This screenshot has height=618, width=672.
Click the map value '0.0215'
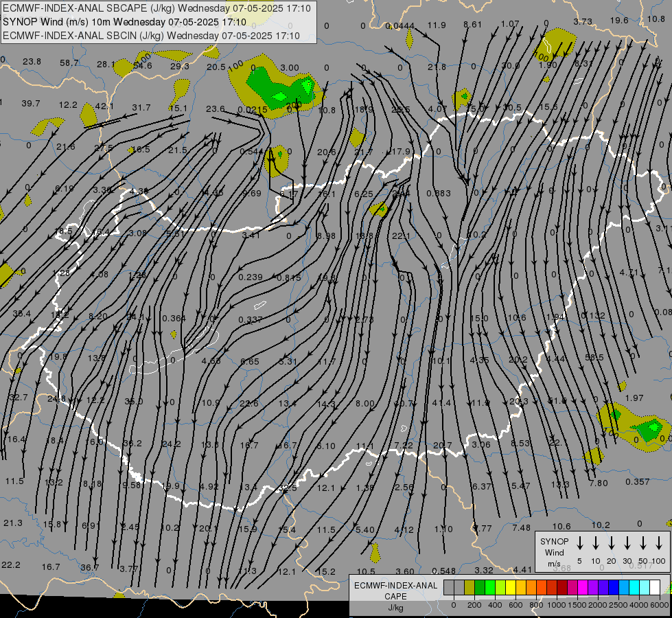(x=253, y=110)
